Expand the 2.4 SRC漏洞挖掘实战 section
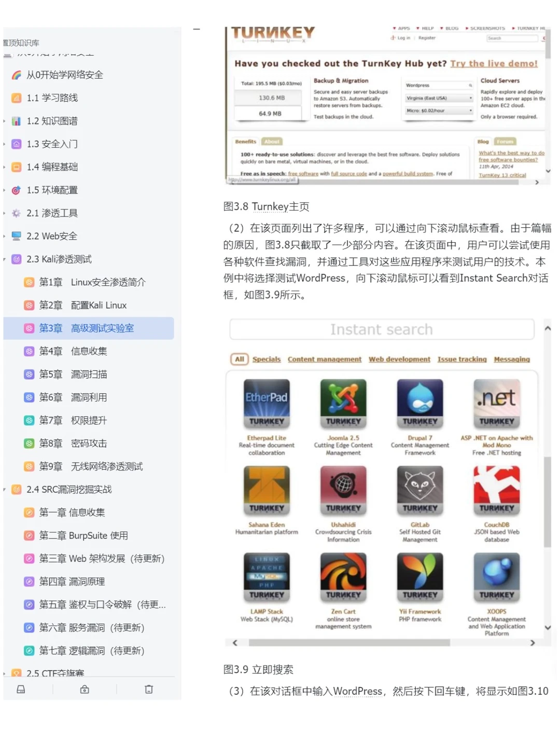 (x=5, y=489)
